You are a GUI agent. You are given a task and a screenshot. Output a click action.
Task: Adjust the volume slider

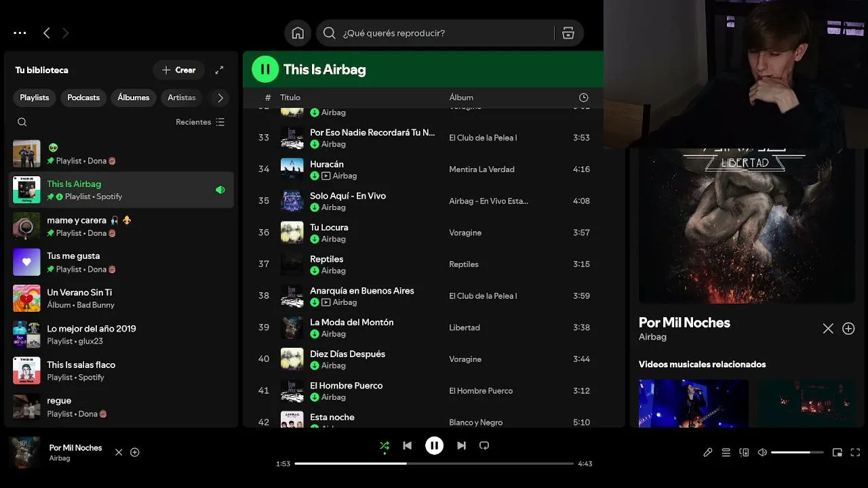[797, 452]
